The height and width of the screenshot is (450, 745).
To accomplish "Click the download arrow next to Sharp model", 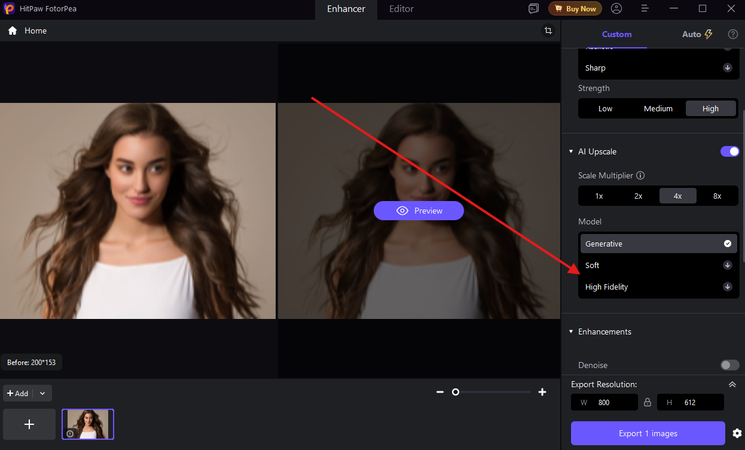I will [727, 67].
